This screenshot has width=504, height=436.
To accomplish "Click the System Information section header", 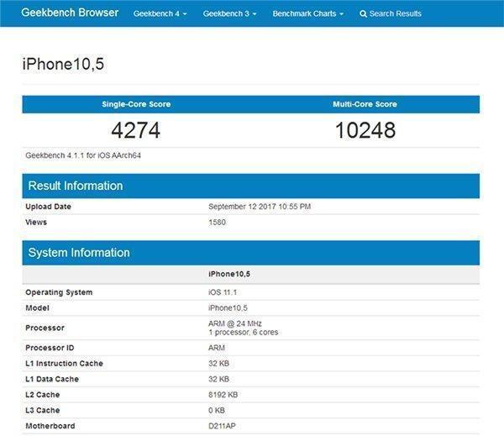I will pyautogui.click(x=250, y=253).
